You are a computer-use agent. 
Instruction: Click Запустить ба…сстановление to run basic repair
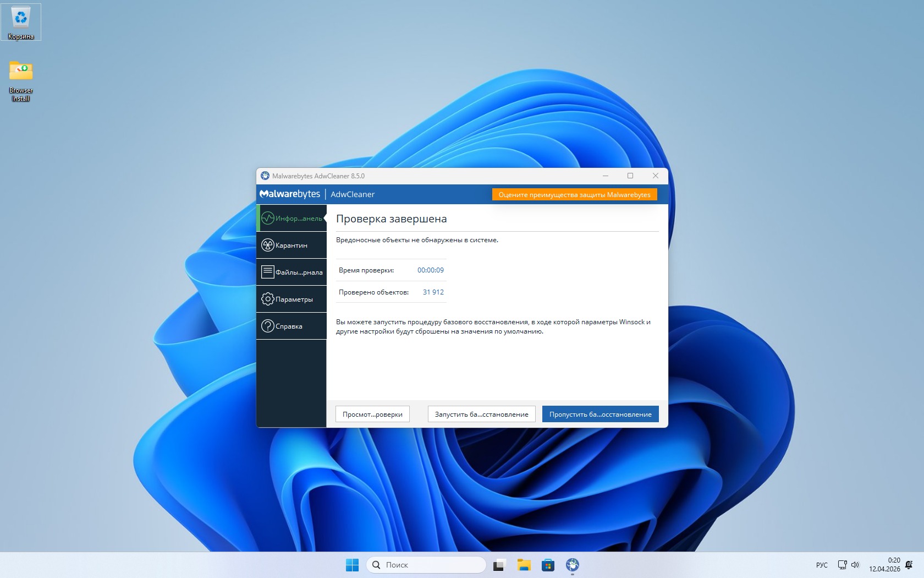coord(481,415)
